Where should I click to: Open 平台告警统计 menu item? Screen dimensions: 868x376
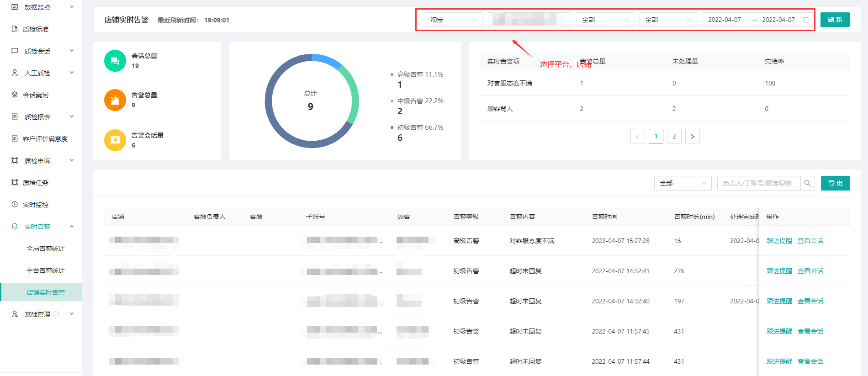click(46, 270)
